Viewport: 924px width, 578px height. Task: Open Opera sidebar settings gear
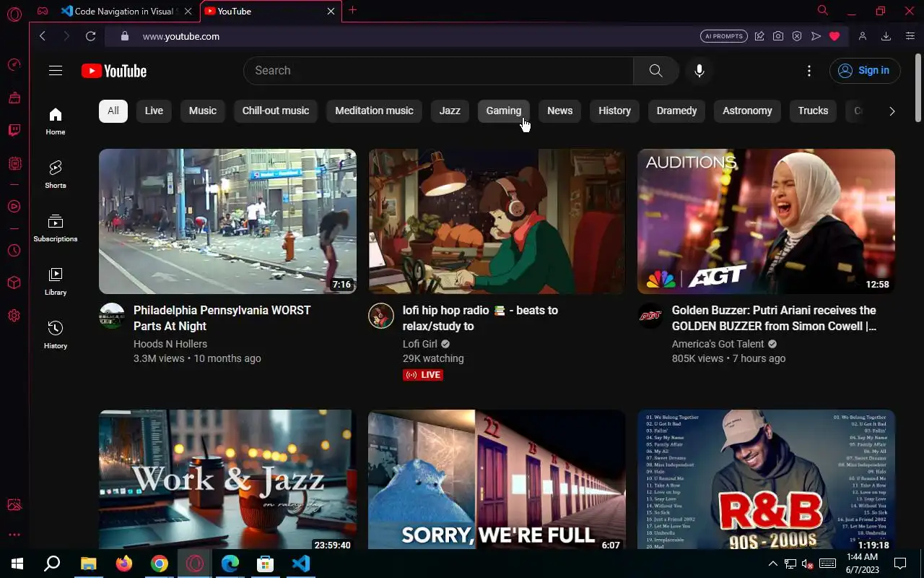[x=14, y=316]
